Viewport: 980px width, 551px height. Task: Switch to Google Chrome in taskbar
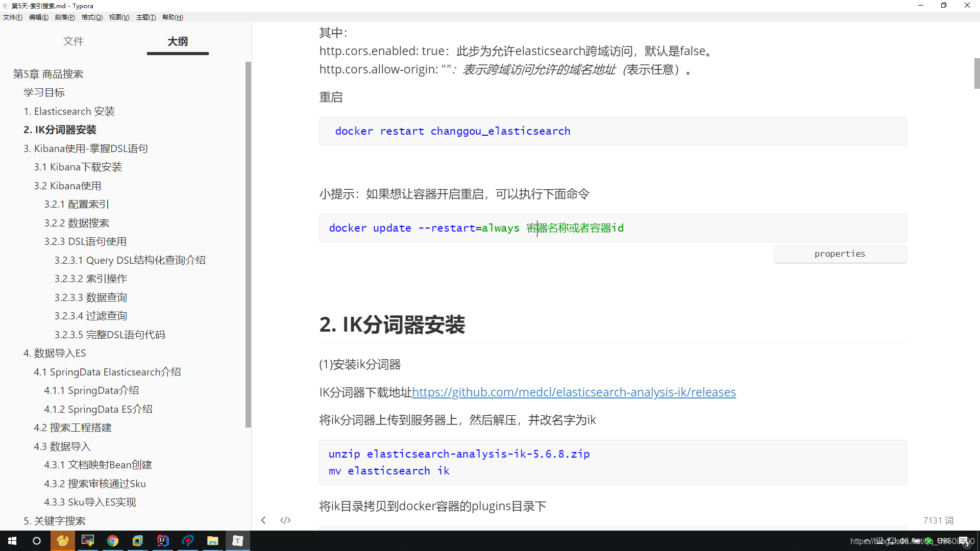point(113,541)
